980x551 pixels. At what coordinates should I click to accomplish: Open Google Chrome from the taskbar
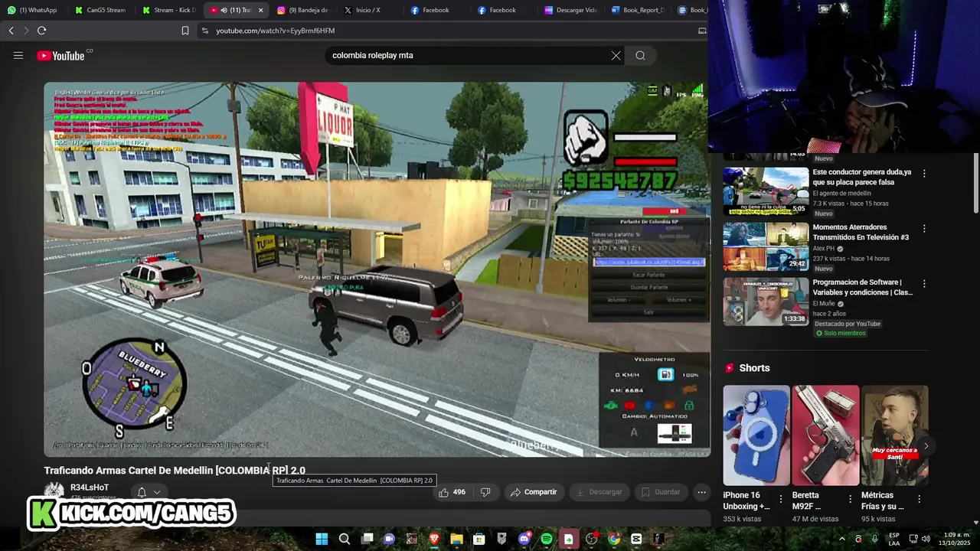[x=613, y=539]
